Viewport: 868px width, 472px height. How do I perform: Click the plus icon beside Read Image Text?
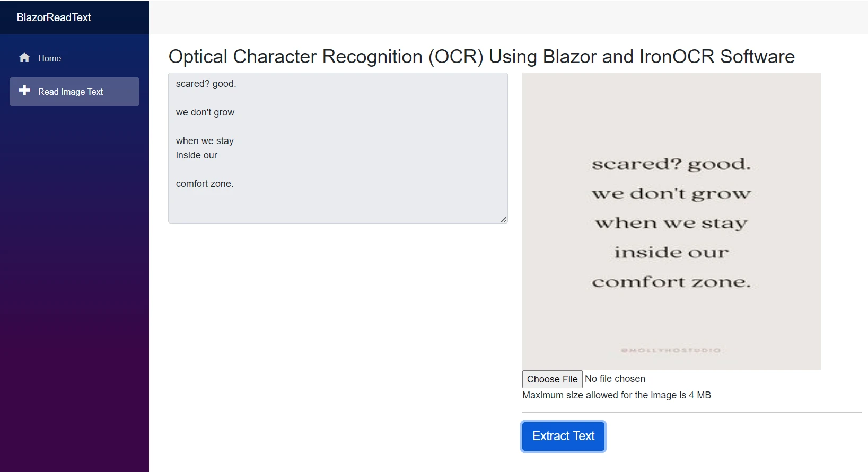coord(24,91)
